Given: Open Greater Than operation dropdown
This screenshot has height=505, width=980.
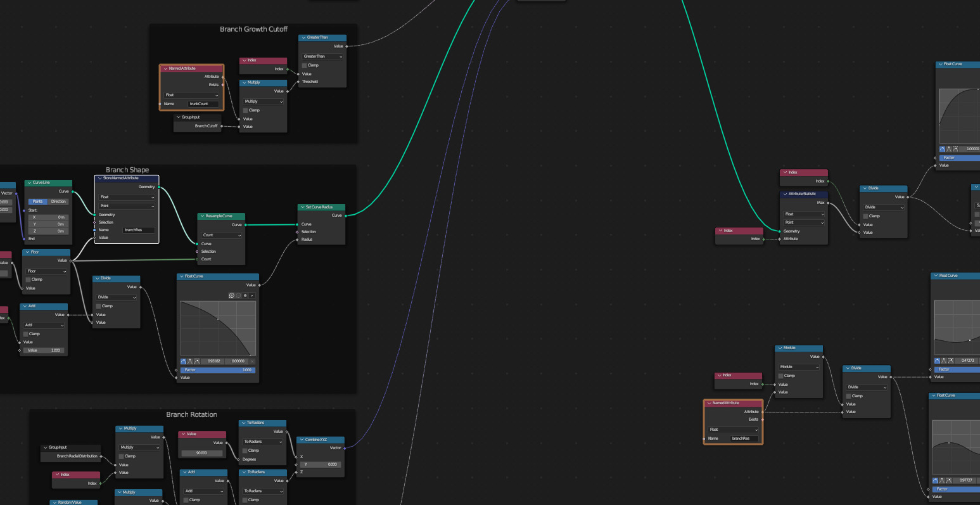Looking at the screenshot, I should coord(323,56).
